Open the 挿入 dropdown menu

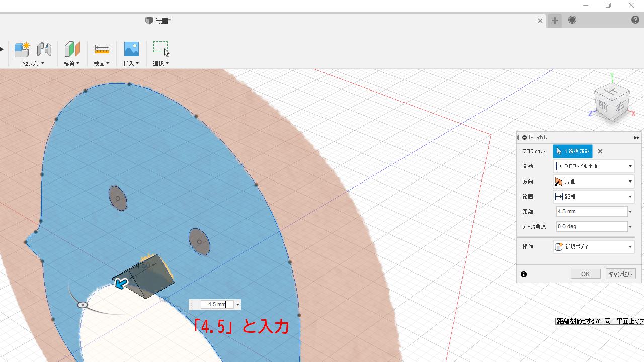click(x=131, y=63)
